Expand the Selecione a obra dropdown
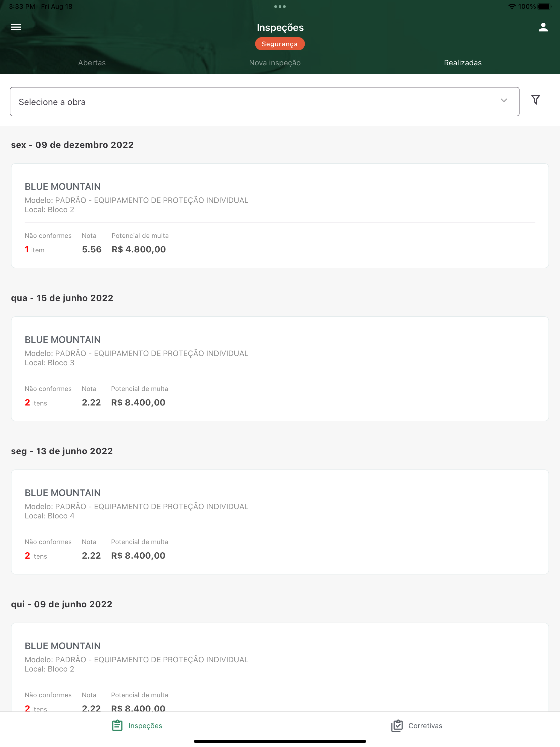 (264, 102)
